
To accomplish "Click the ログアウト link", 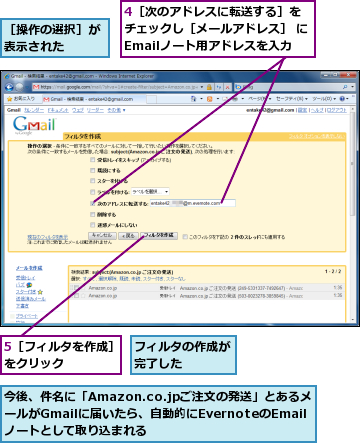I will [337, 110].
